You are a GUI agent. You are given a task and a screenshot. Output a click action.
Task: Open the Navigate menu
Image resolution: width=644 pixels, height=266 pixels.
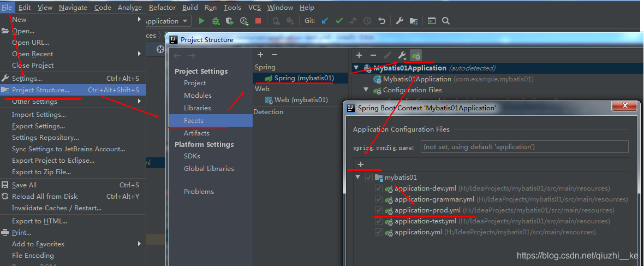pyautogui.click(x=73, y=8)
